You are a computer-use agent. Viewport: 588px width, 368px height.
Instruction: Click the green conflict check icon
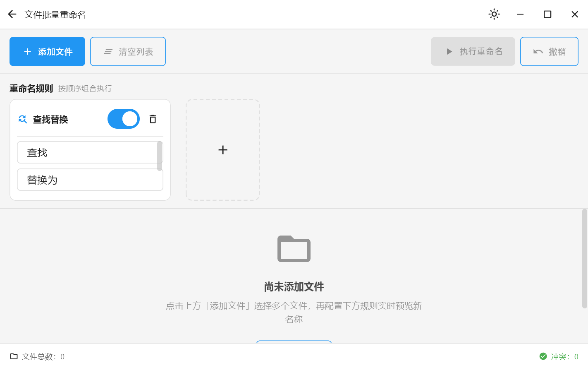(x=543, y=356)
